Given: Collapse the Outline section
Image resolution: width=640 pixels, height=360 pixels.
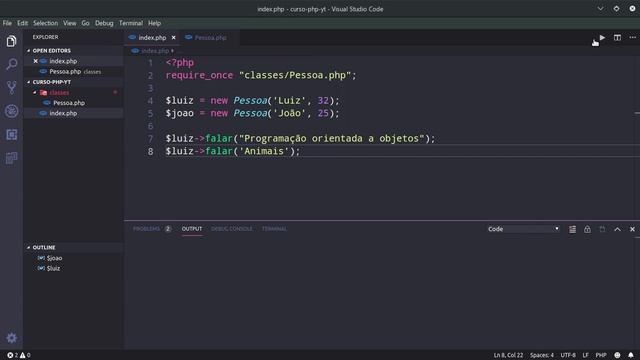Looking at the screenshot, I should 44,247.
